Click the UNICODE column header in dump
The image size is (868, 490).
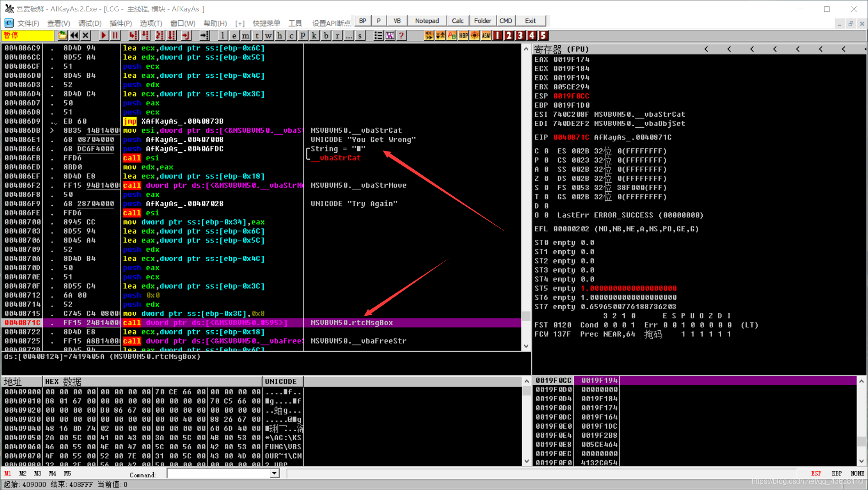coord(282,382)
